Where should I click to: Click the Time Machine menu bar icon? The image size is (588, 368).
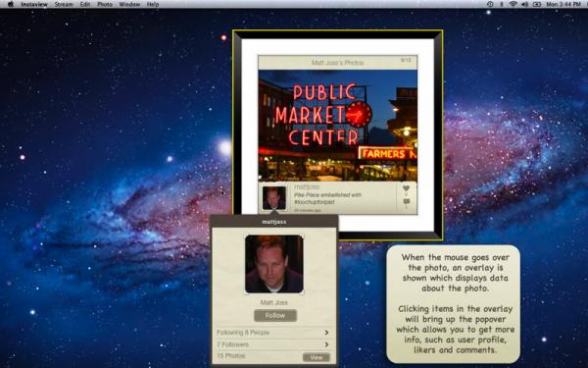click(490, 4)
